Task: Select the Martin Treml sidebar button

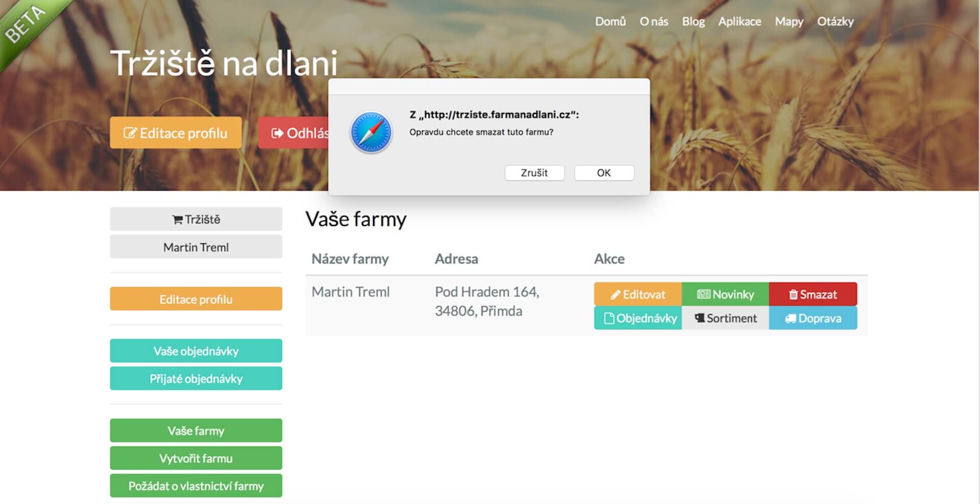Action: point(196,247)
